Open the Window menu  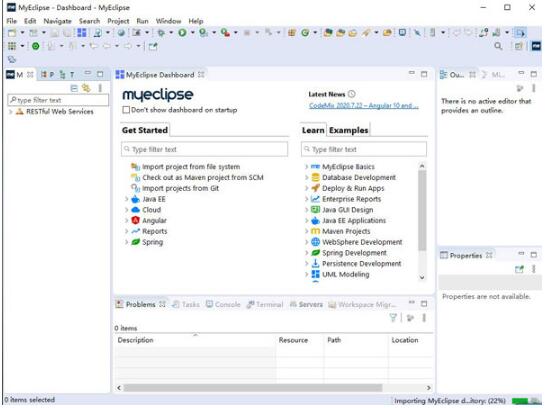(168, 21)
